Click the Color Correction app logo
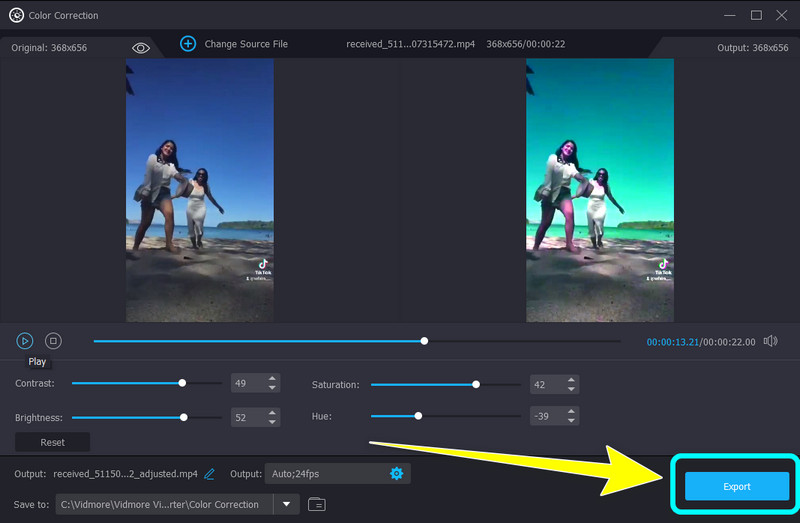 (x=16, y=15)
